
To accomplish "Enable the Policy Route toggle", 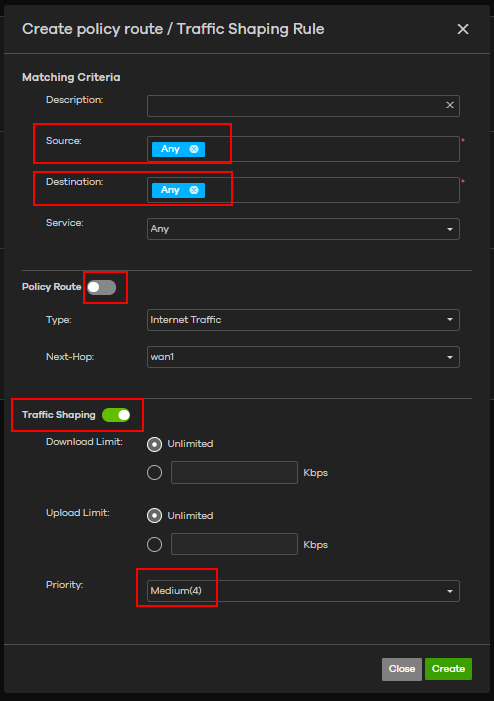I will tap(101, 287).
